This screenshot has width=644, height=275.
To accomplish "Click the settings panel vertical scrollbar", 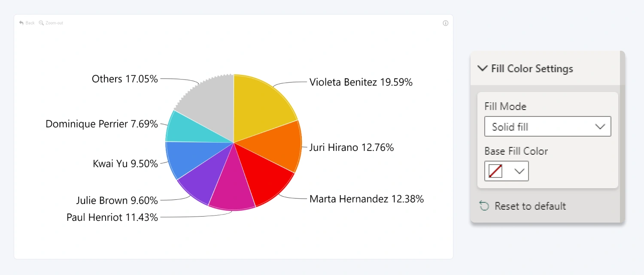I will point(623,137).
